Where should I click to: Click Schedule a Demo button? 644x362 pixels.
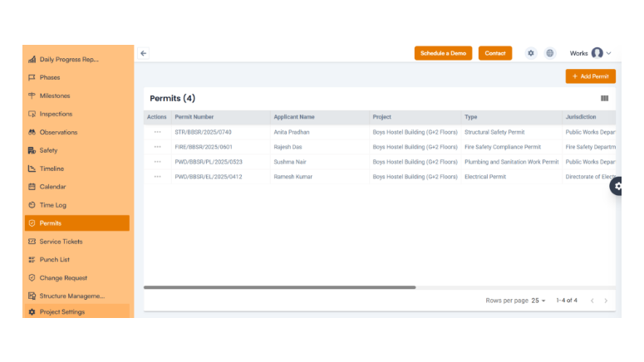click(x=443, y=53)
